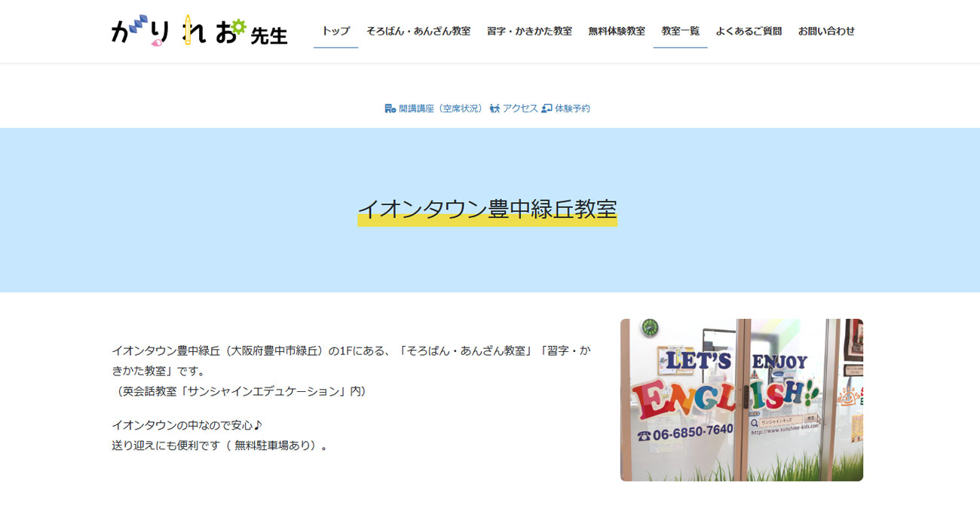980x505 pixels.
Task: Open 習字・かきかた教室 from the navigation
Action: click(531, 31)
